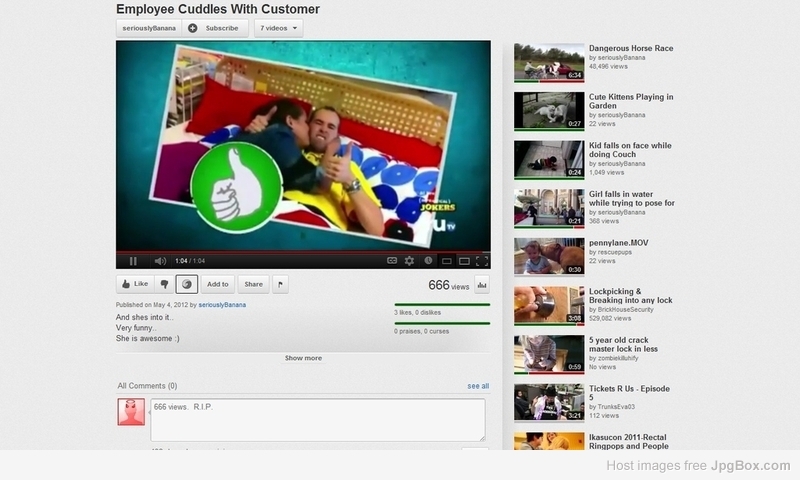800x480 pixels.
Task: Open the Add to menu
Action: point(217,284)
